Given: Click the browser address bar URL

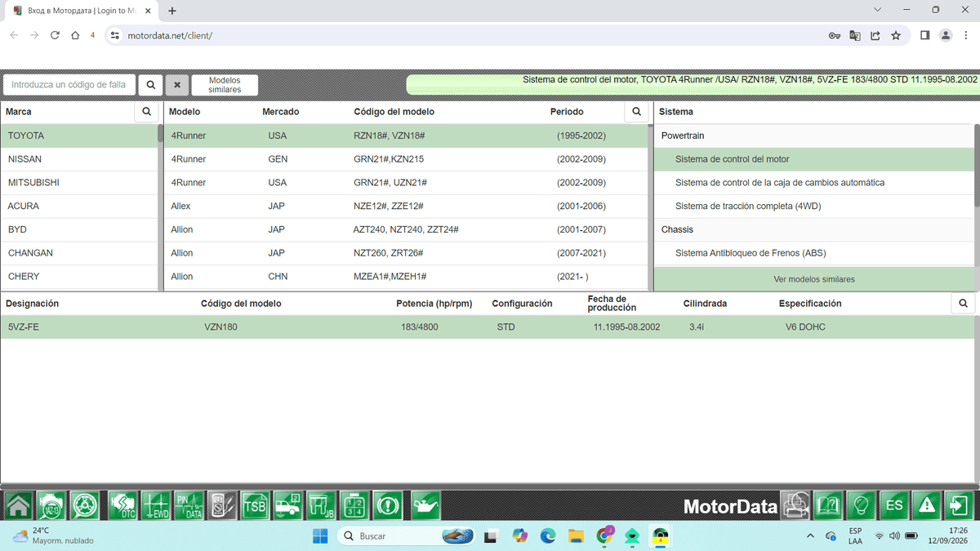Looking at the screenshot, I should 170,36.
